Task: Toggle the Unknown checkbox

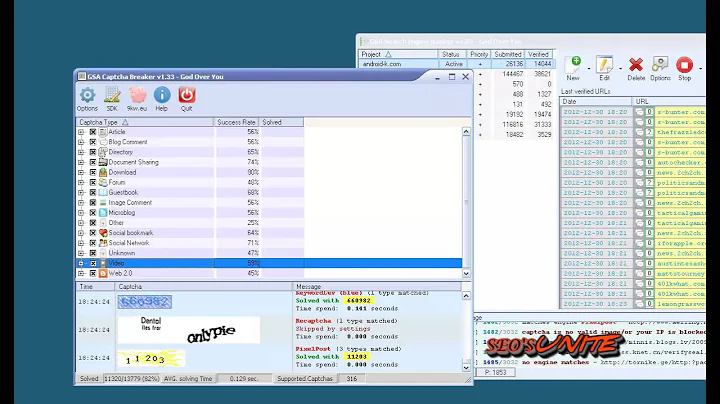Action: (x=93, y=253)
